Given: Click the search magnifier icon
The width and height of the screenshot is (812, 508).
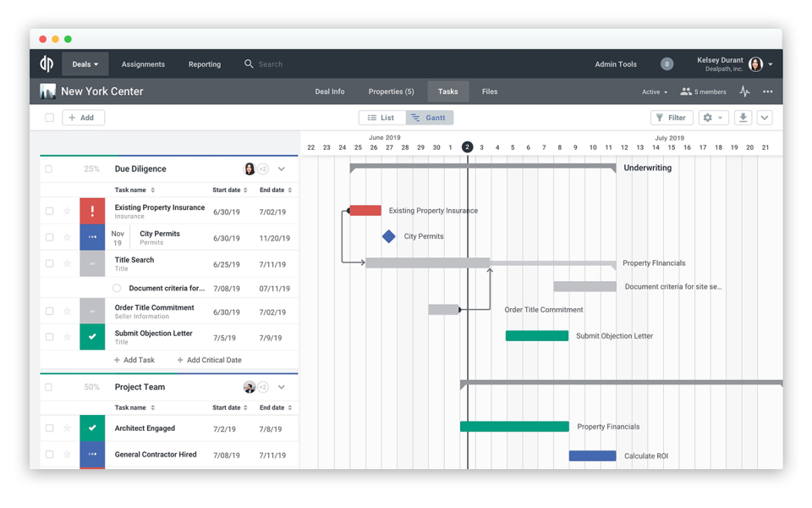Looking at the screenshot, I should pos(249,63).
